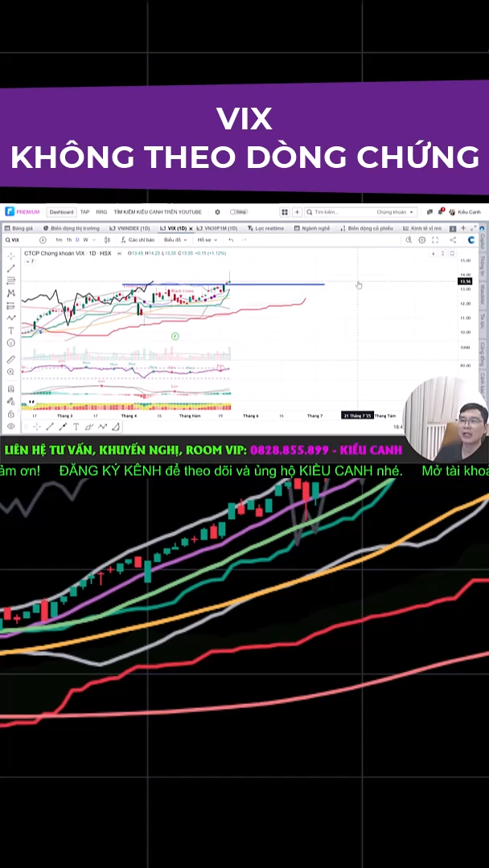This screenshot has width=489, height=868.
Task: Open the VN30F1M (1D) tab
Action: click(x=217, y=228)
